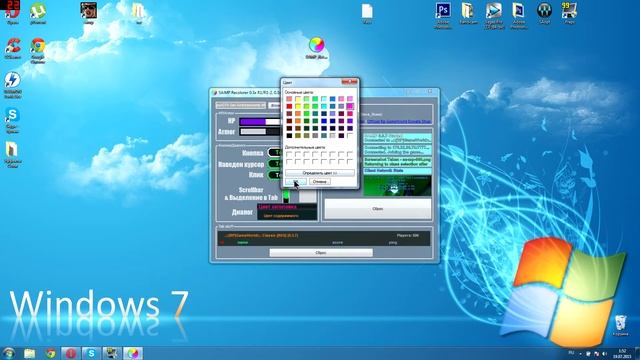Screen dimensions: 640x360
Task: Open the Daemon Tools Lite desktop shortcut
Action: point(13,84)
